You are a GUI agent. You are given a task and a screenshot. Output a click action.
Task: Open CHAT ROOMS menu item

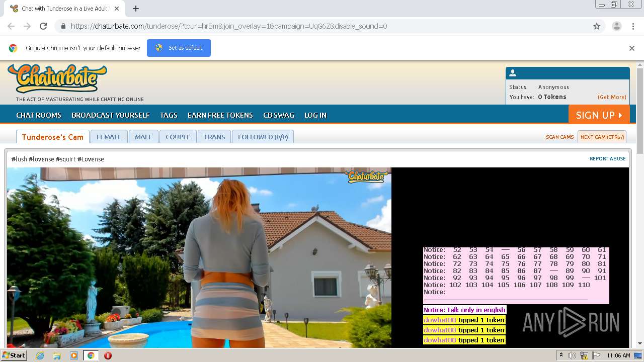click(39, 115)
